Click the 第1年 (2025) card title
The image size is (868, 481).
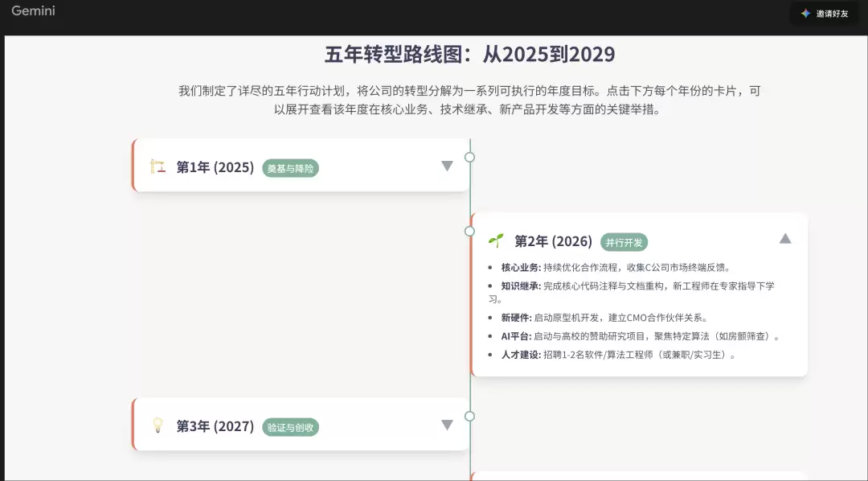pos(215,167)
